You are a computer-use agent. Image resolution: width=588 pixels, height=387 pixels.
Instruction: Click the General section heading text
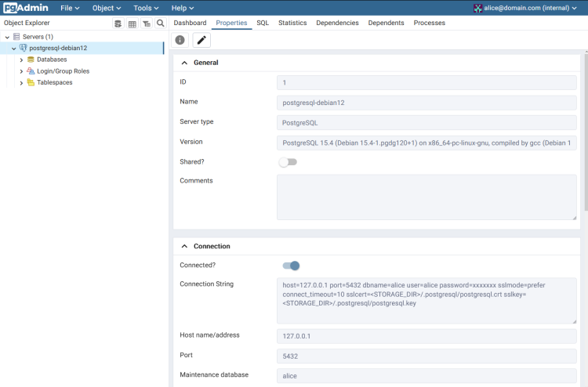coord(206,63)
